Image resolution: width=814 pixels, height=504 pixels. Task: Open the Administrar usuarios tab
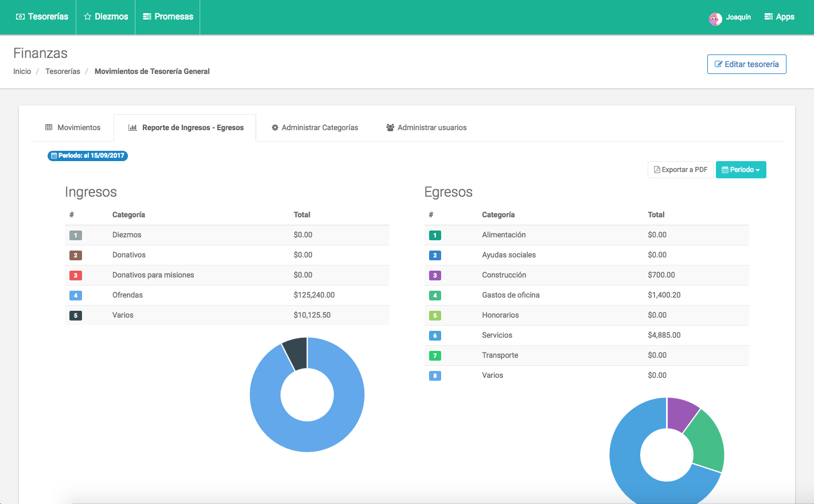click(426, 127)
